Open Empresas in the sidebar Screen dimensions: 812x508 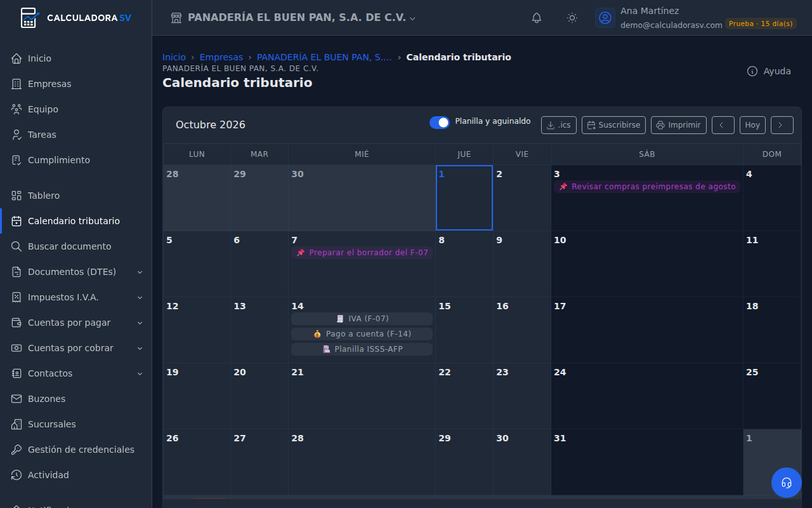click(76, 84)
